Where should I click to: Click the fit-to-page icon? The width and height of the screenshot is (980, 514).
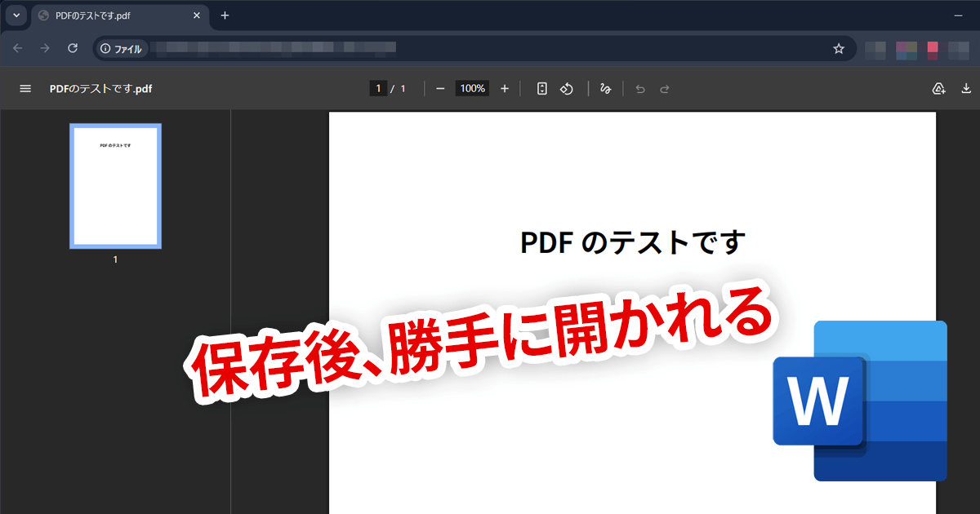point(541,88)
